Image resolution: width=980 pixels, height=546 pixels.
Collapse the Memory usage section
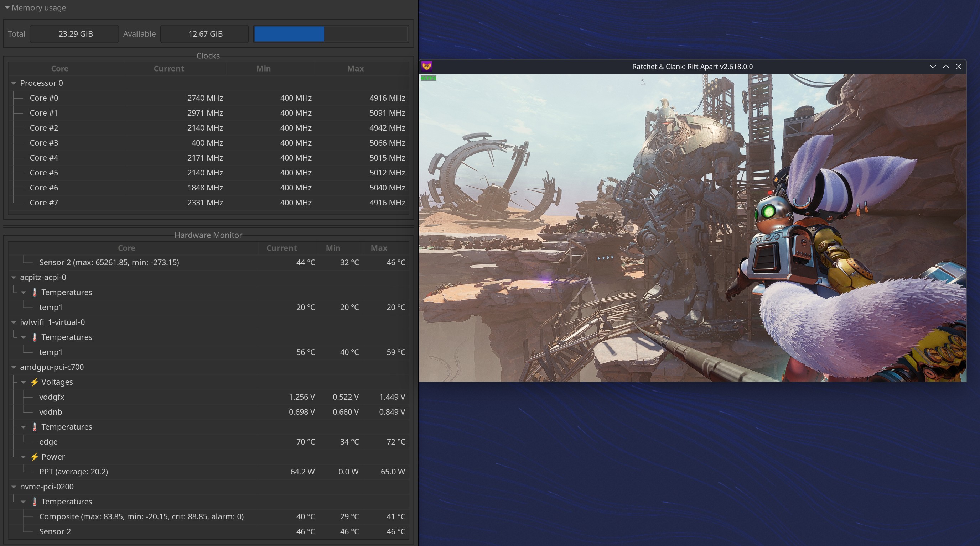pos(7,7)
